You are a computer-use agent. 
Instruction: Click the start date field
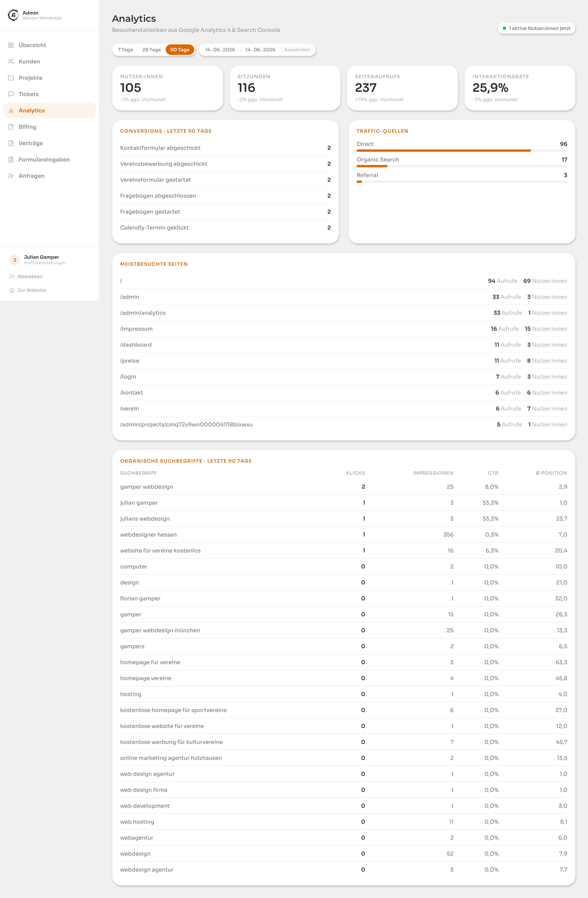(220, 50)
